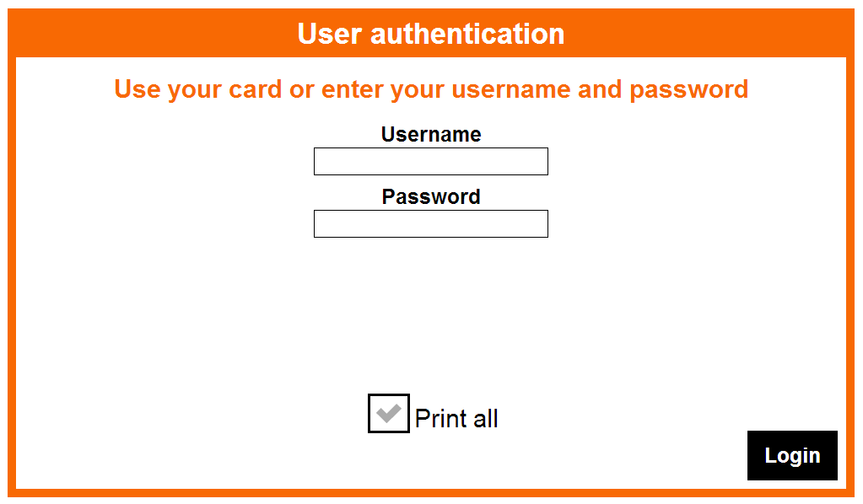Click the word 'username' in orange instructions
Viewport: 863px width, 504px height.
[x=510, y=89]
